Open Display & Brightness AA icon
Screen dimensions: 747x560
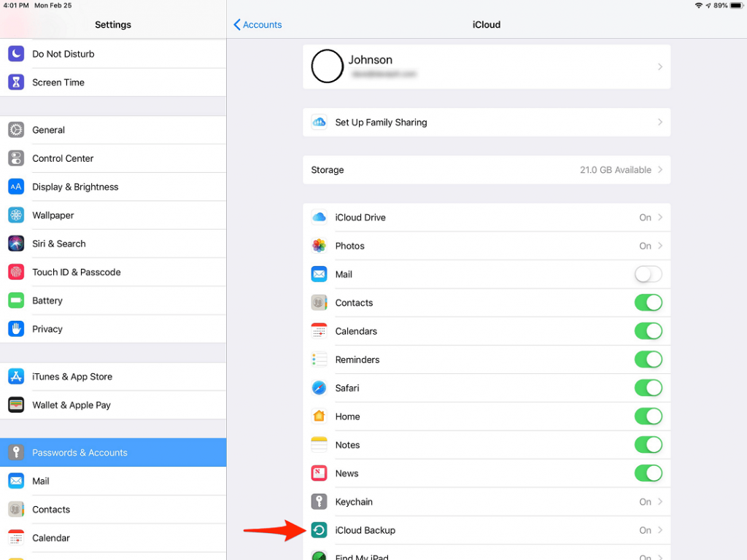point(16,187)
